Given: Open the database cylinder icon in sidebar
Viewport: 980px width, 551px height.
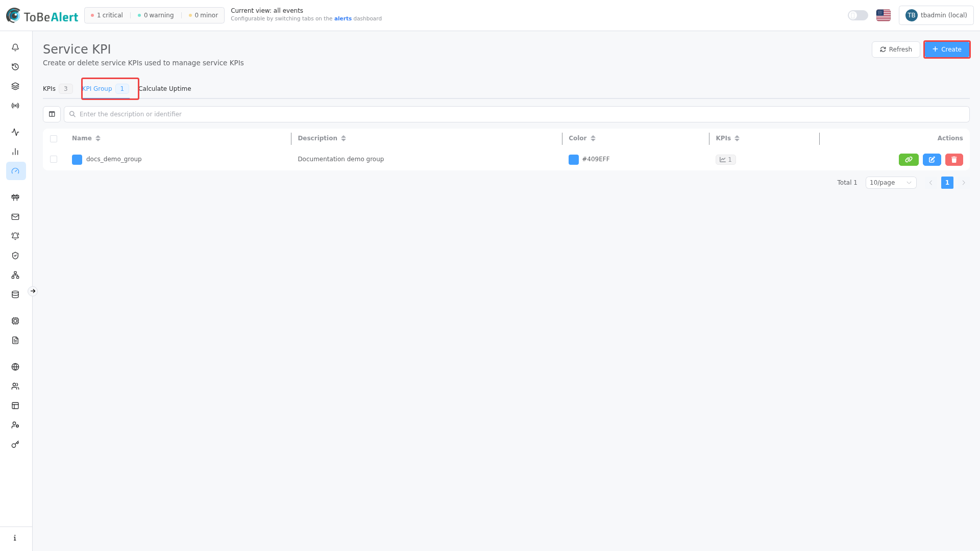Looking at the screenshot, I should click(x=15, y=294).
